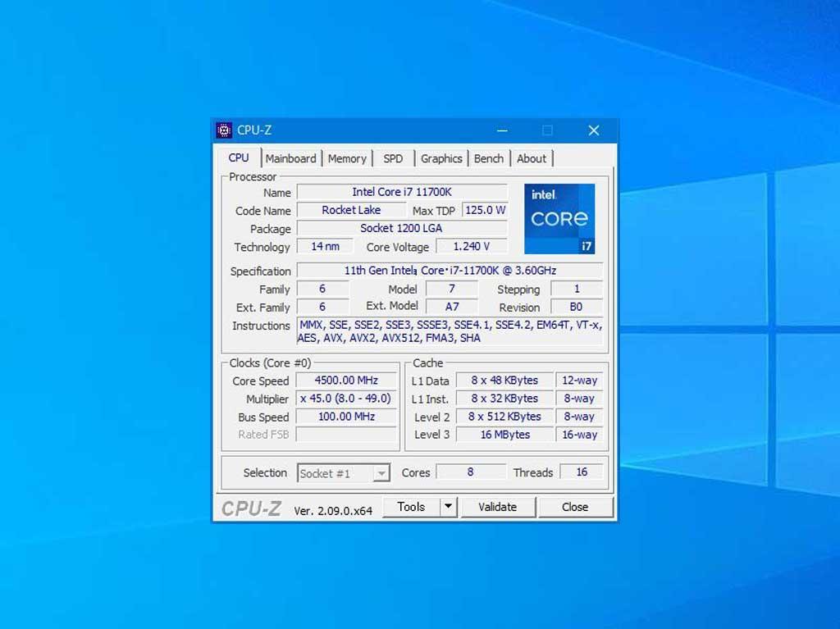Go to the Bench tab

click(x=489, y=158)
